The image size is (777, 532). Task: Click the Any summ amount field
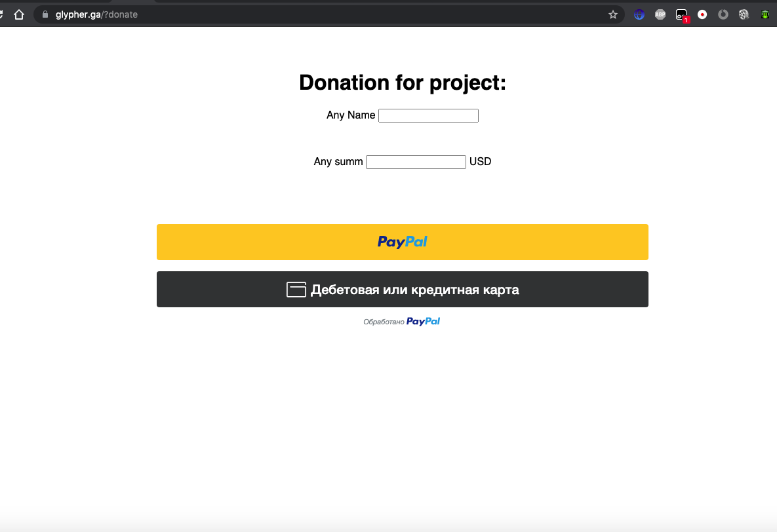416,162
